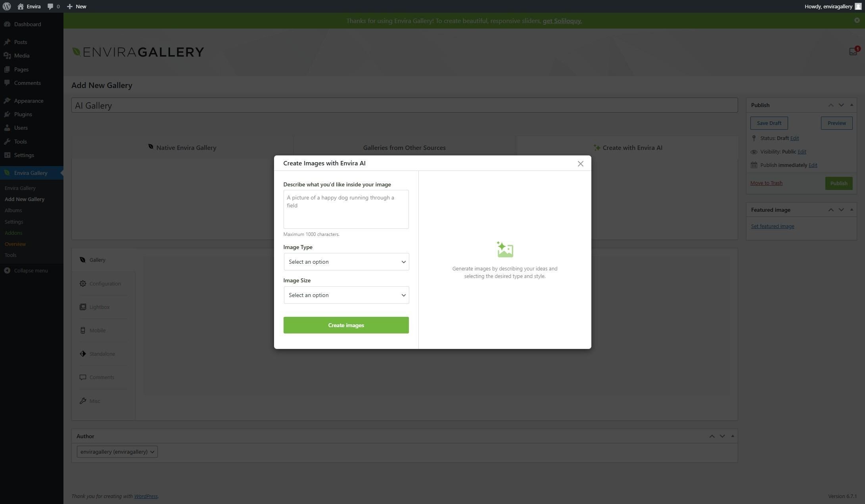Open the Standalone settings tab
This screenshot has width=865, height=504.
(x=102, y=354)
